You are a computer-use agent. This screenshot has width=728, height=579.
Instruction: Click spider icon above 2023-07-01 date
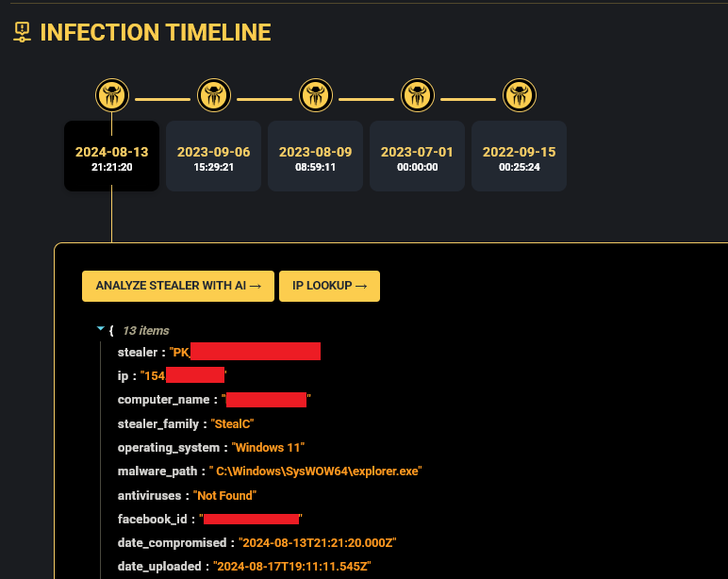point(417,95)
